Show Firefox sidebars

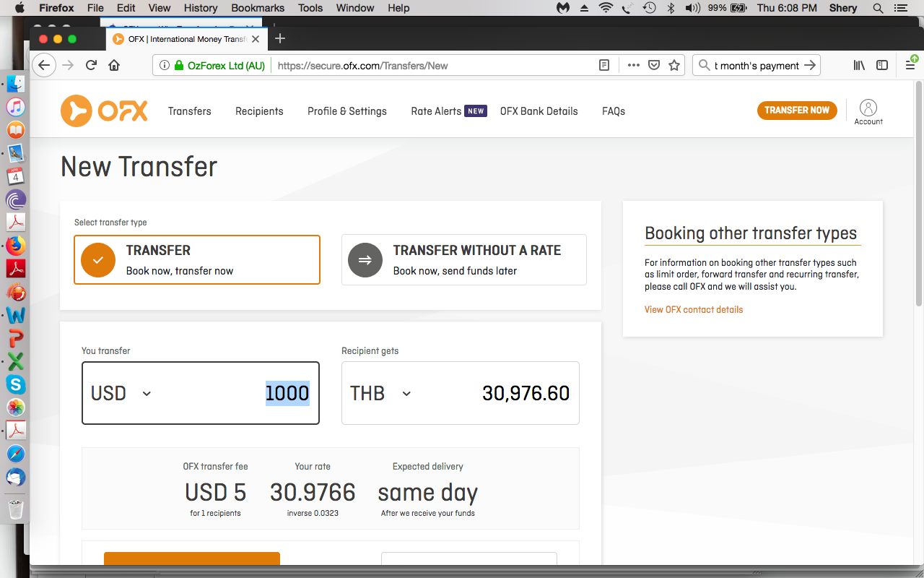pos(882,65)
